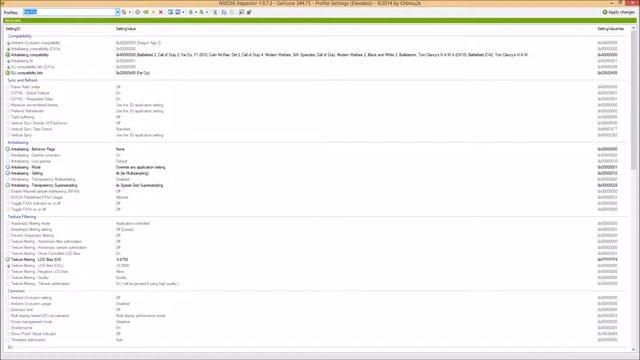
Task: Click gear icon of Texture filtering - LOD Bias (DX)
Action: pos(8,259)
